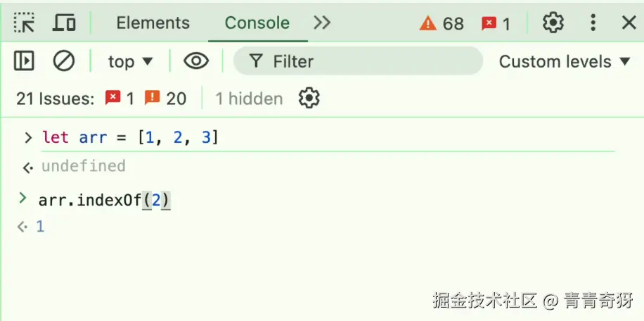The image size is (644, 321).
Task: Toggle device toolbar emulation icon
Action: pyautogui.click(x=64, y=23)
